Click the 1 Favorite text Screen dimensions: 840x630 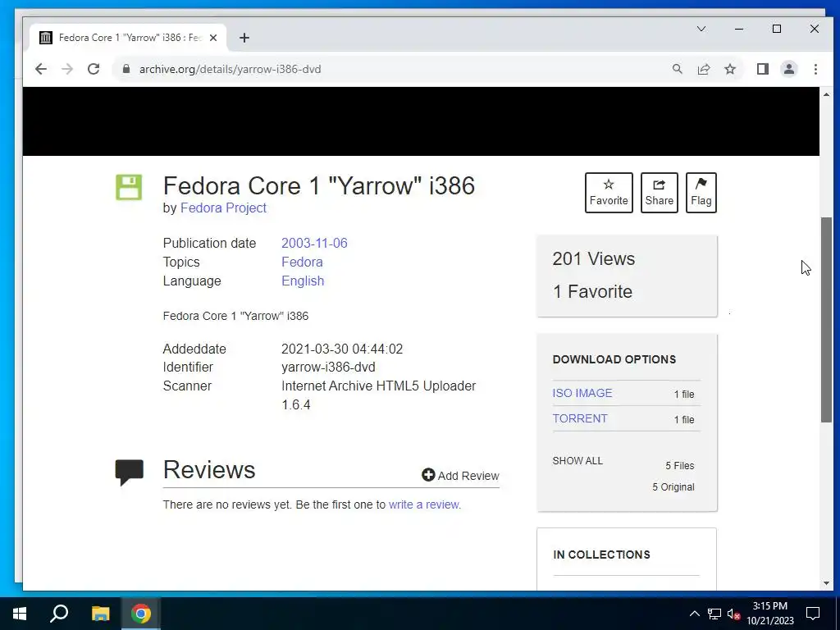point(592,291)
